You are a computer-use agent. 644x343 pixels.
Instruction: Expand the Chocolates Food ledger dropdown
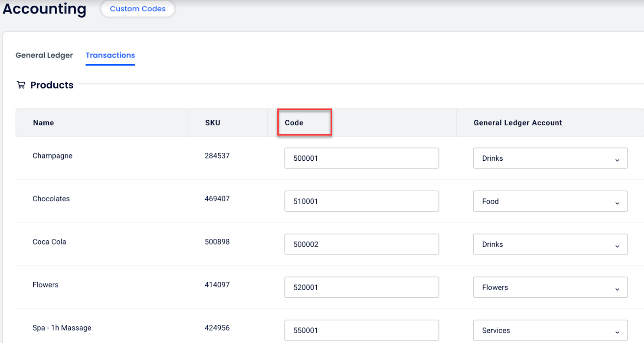(550, 201)
